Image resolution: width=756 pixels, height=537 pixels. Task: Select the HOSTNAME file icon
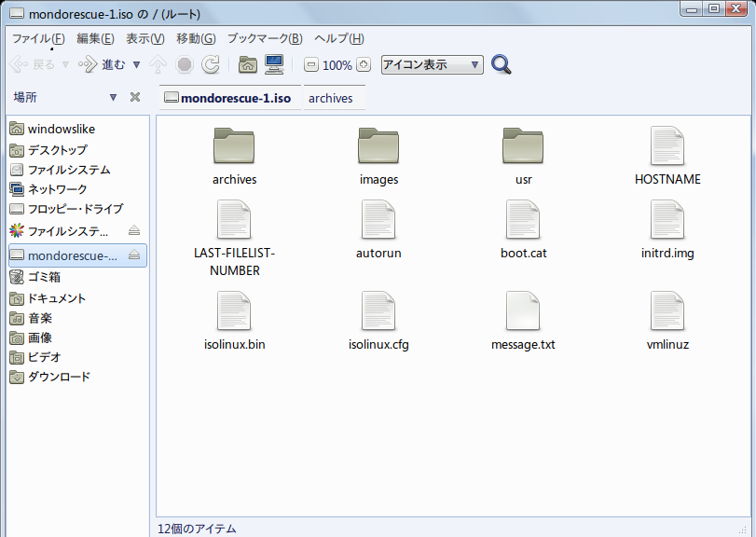(667, 145)
